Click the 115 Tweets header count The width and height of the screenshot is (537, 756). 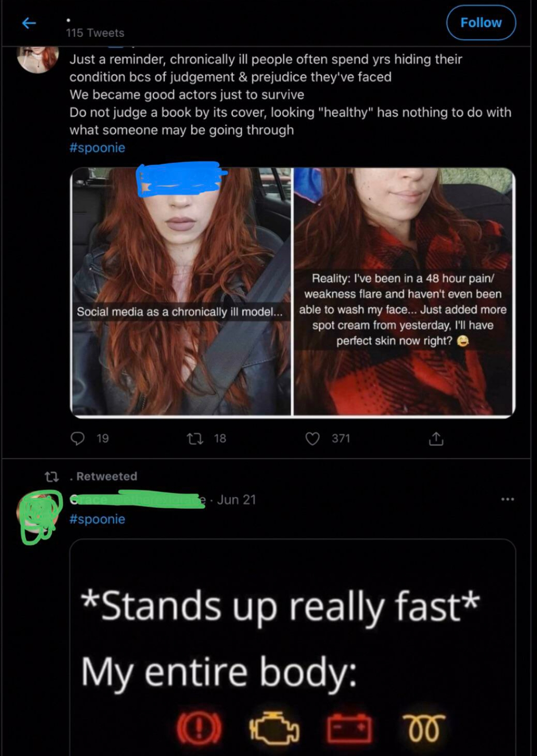pos(95,33)
